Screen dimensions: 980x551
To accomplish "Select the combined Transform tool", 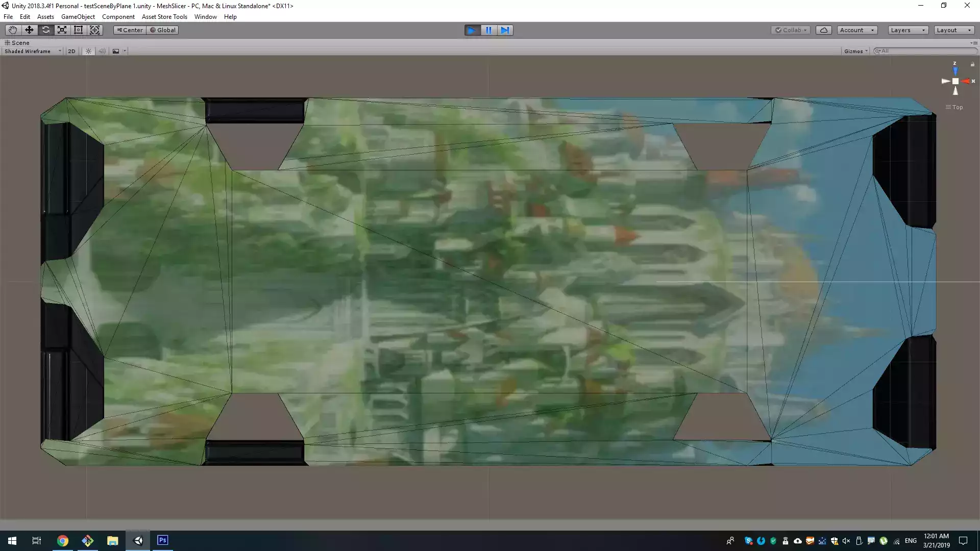I will point(95,30).
